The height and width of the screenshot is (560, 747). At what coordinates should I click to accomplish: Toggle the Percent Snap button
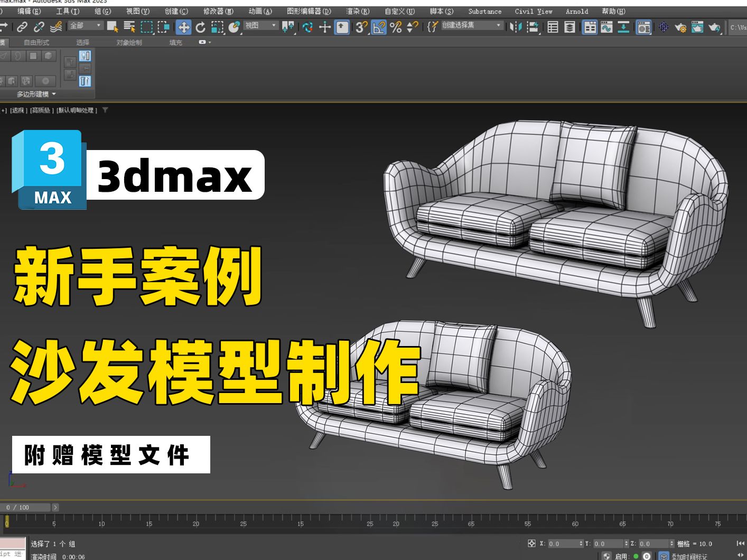click(x=396, y=26)
